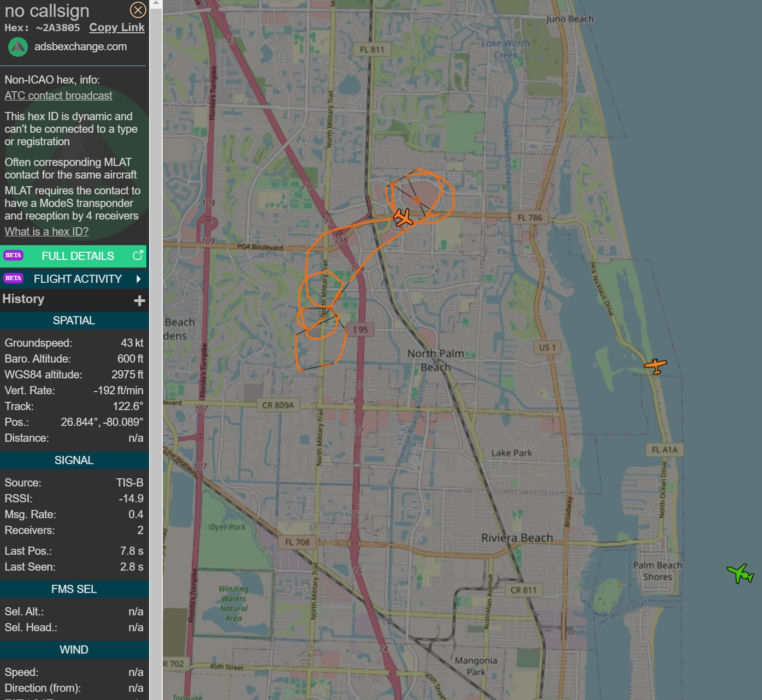Click the 'no callsign' title
The height and width of the screenshot is (700, 762).
tap(47, 11)
